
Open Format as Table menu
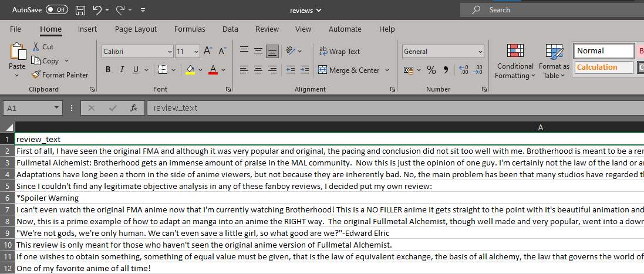[x=554, y=61]
